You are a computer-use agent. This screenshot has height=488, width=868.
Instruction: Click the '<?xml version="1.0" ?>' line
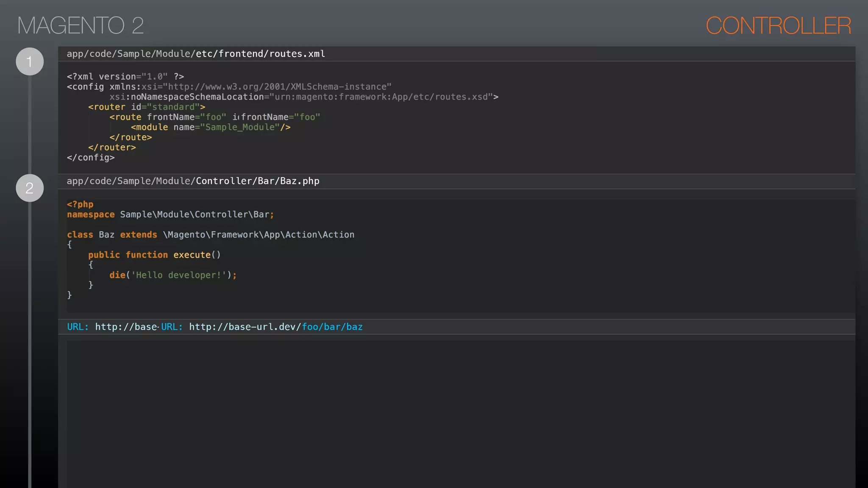[125, 77]
